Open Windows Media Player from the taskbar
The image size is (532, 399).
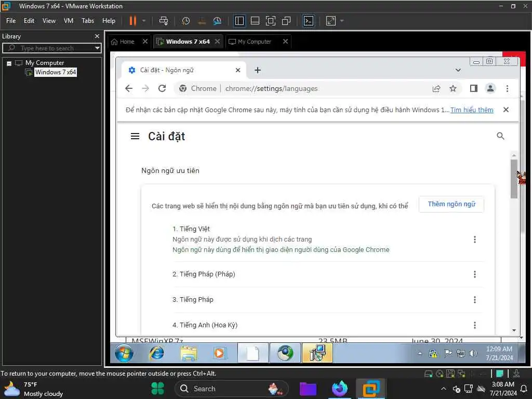[x=219, y=353]
